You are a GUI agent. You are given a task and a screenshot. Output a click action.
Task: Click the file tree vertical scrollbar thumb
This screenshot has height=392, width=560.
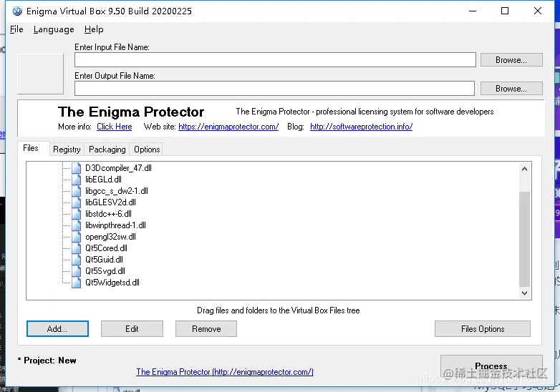[524, 239]
